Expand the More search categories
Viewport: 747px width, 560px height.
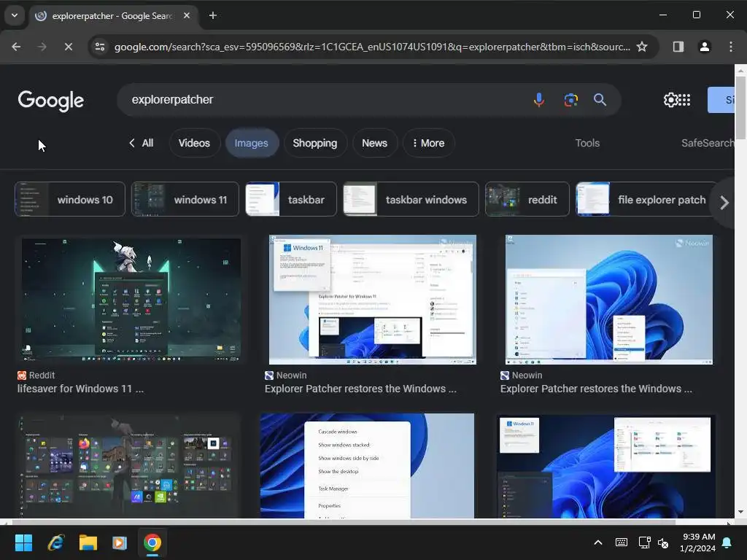click(x=428, y=143)
